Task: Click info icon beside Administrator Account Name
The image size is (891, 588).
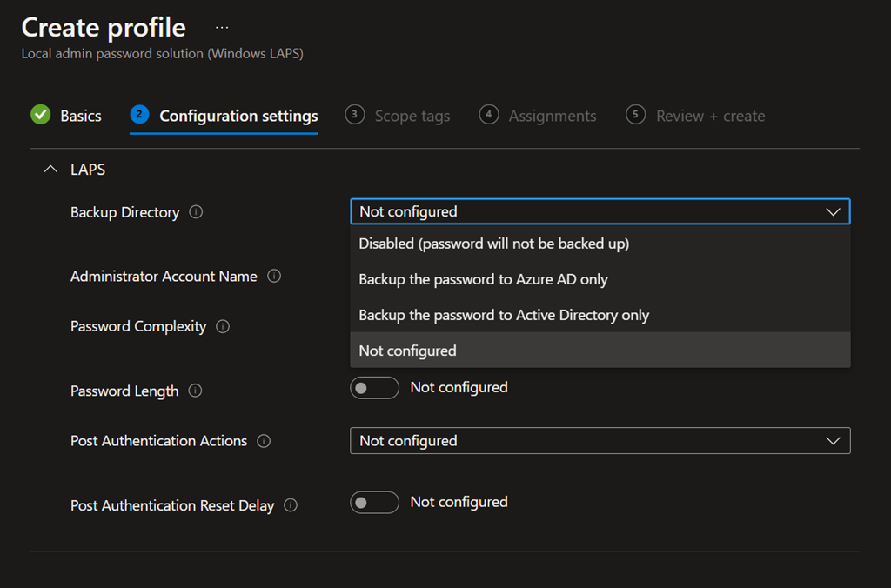Action: [x=274, y=277]
